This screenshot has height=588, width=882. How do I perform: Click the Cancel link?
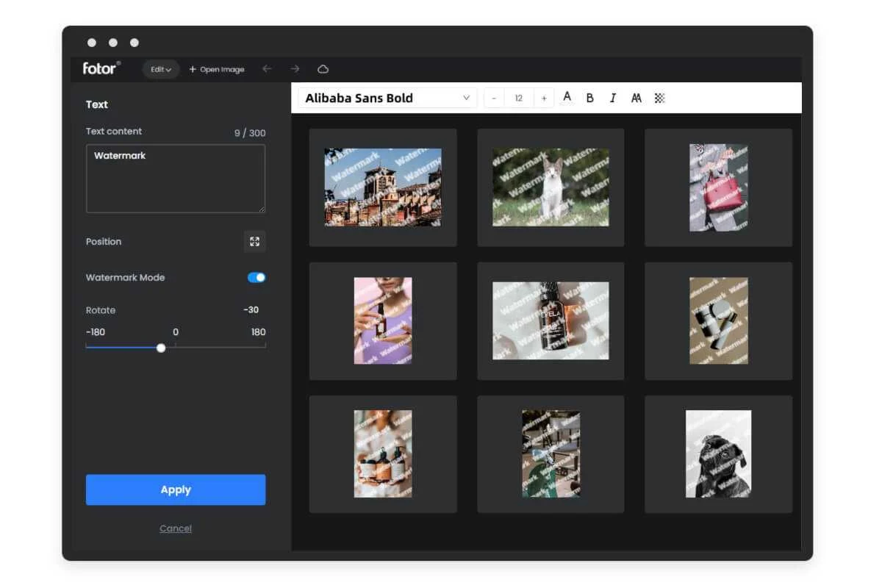(x=176, y=528)
